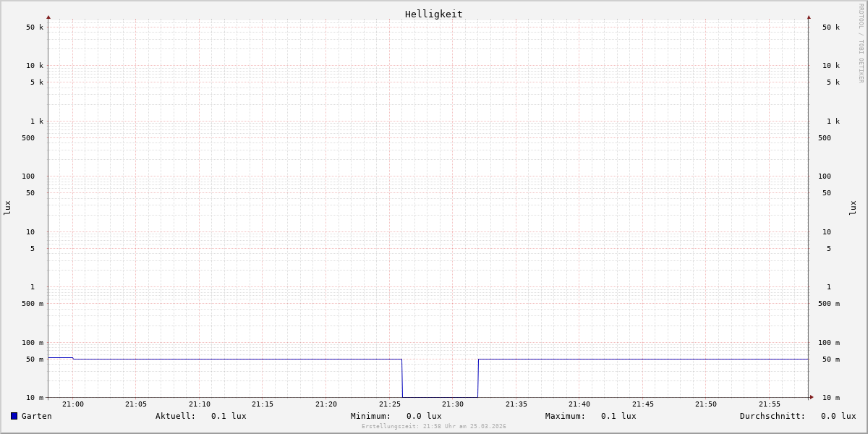Click the blue line's rise at 21:32
The image size is (868, 434).
coord(478,378)
